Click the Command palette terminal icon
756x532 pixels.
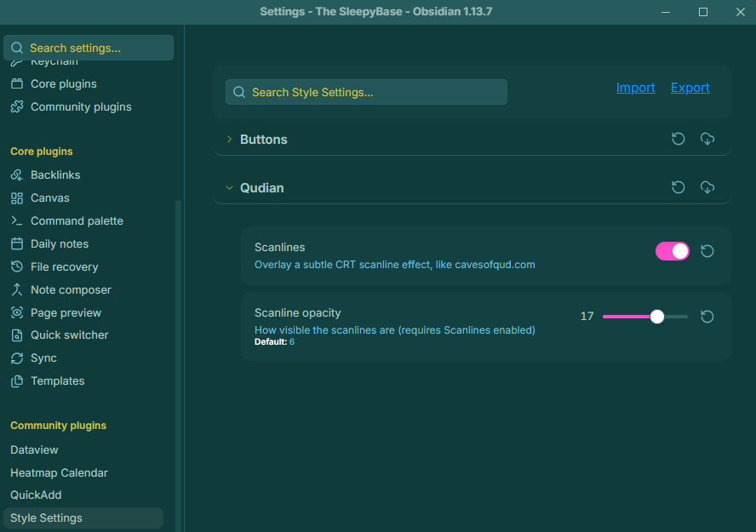click(17, 220)
